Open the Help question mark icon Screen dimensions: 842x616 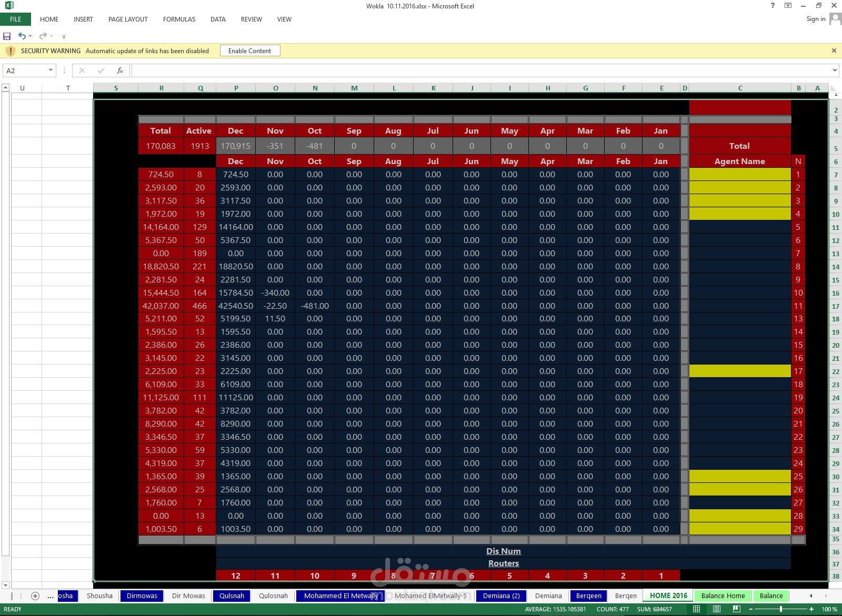[x=773, y=6]
